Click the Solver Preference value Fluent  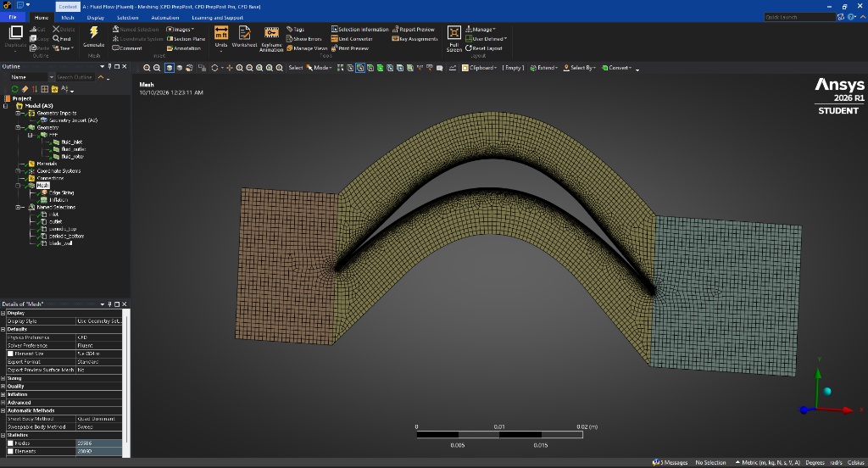[x=98, y=346]
